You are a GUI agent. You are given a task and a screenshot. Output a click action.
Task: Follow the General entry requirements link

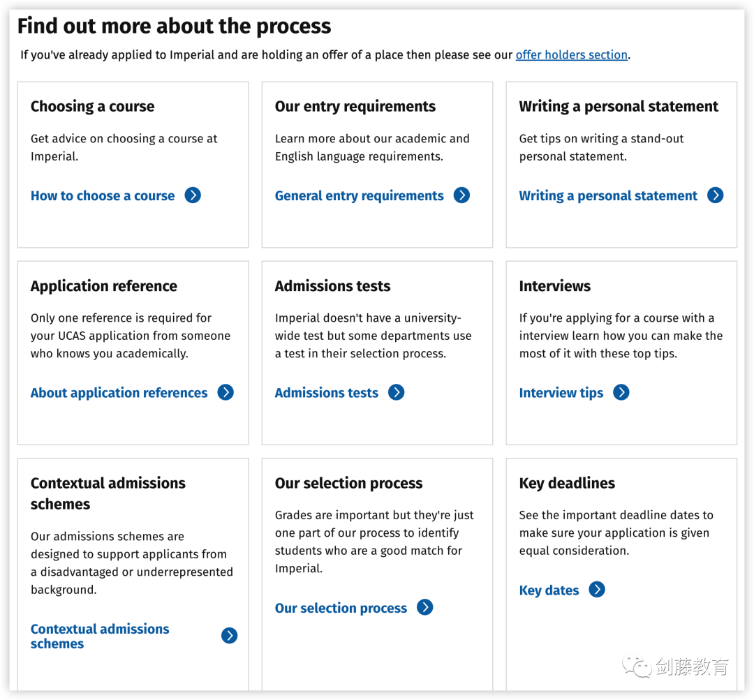360,195
